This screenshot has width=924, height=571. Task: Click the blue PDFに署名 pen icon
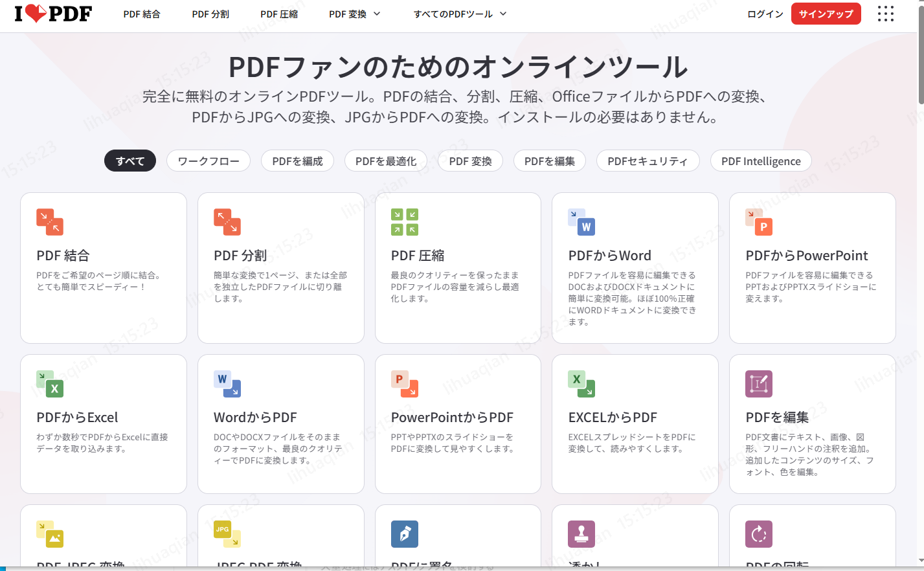pyautogui.click(x=405, y=534)
